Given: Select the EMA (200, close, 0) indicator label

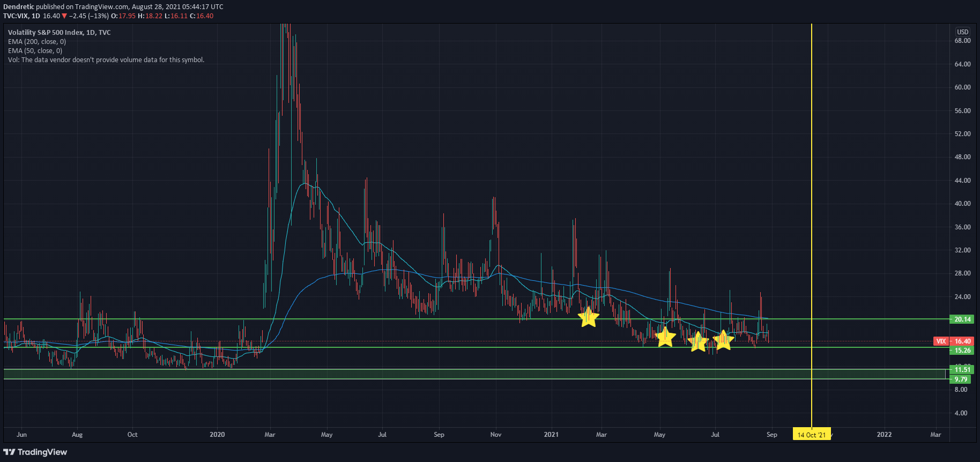Looking at the screenshot, I should tap(37, 41).
